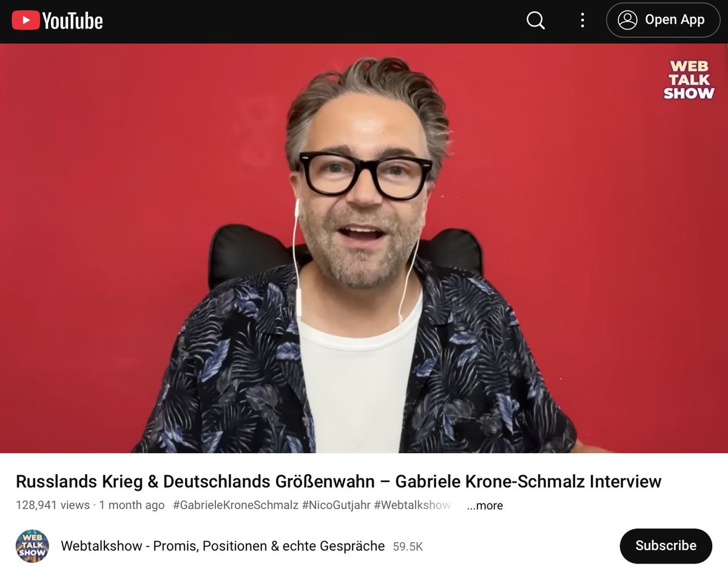Open the #GabrieleKroneSchmalz hashtag
728x578 pixels.
(x=235, y=505)
